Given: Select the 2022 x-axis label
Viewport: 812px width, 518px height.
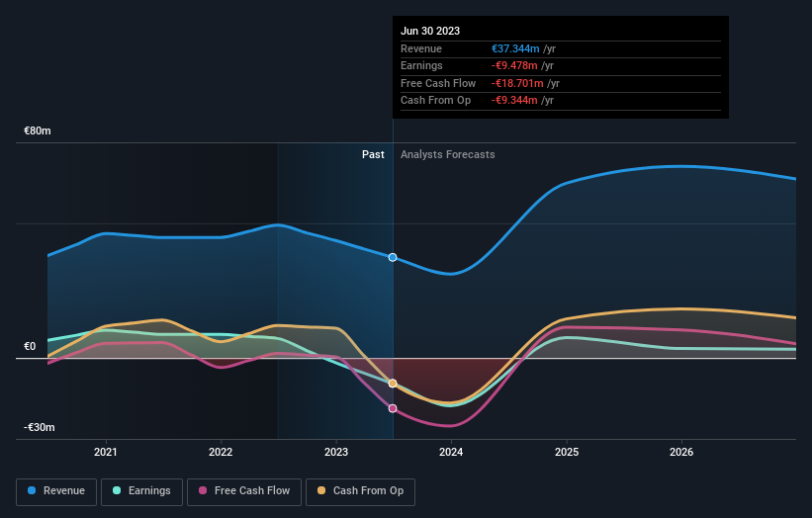Looking at the screenshot, I should (221, 453).
